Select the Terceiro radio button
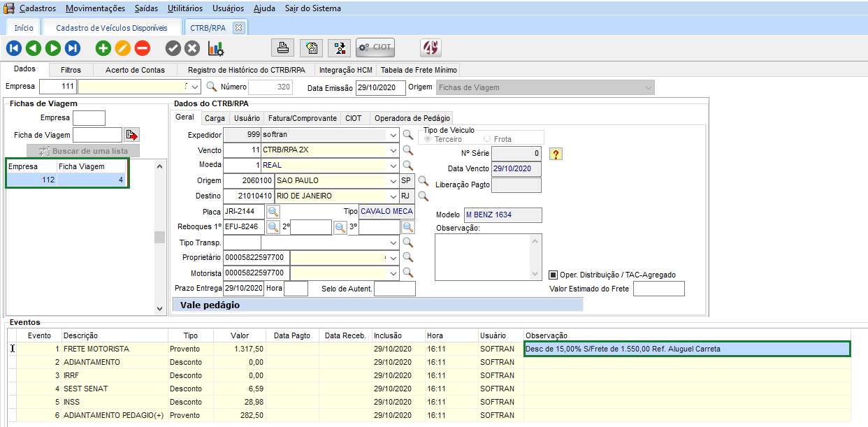868x427 pixels. 428,139
